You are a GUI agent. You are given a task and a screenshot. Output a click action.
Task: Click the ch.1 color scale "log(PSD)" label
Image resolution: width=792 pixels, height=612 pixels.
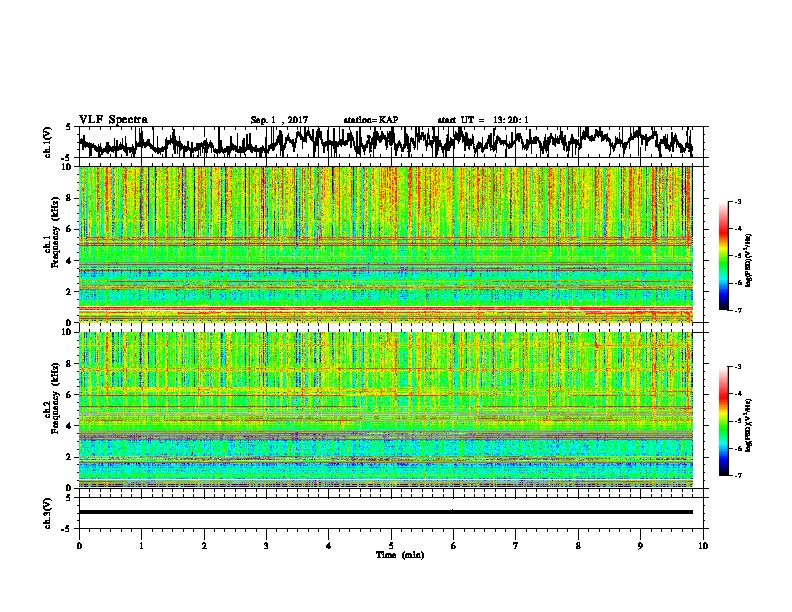pos(748,261)
